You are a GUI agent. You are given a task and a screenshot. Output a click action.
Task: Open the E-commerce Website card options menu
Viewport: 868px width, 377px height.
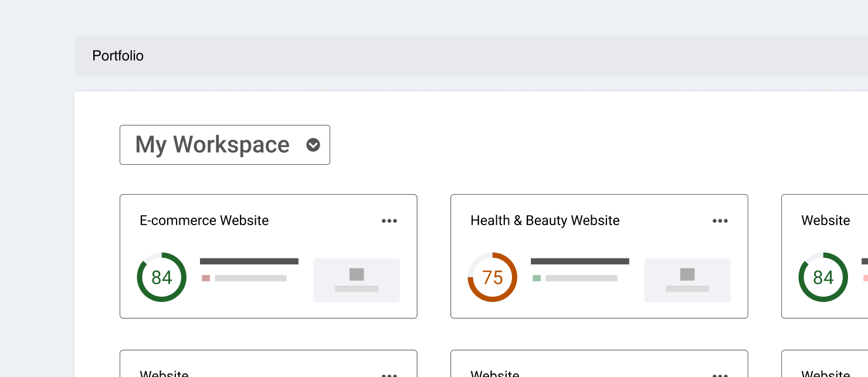389,221
